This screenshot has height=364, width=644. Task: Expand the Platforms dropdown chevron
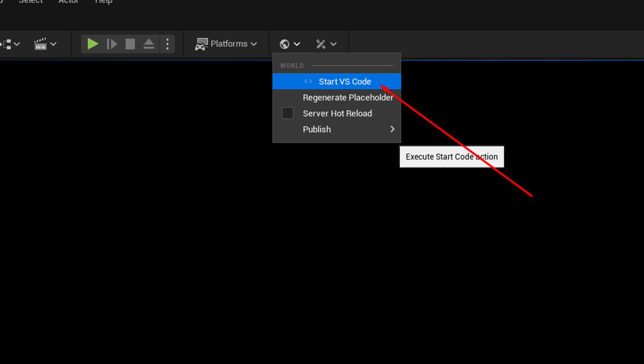point(254,44)
